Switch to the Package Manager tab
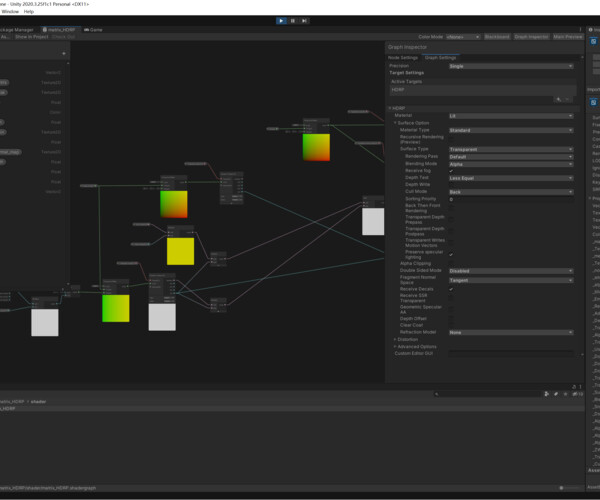This screenshot has width=600, height=500. coord(16,29)
